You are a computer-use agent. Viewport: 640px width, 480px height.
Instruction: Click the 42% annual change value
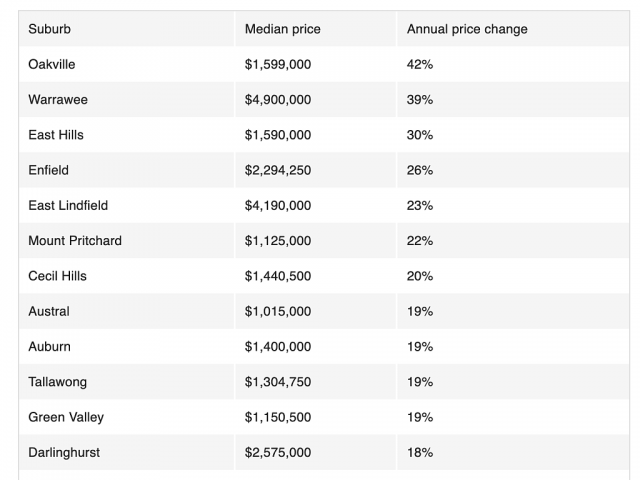coord(420,64)
